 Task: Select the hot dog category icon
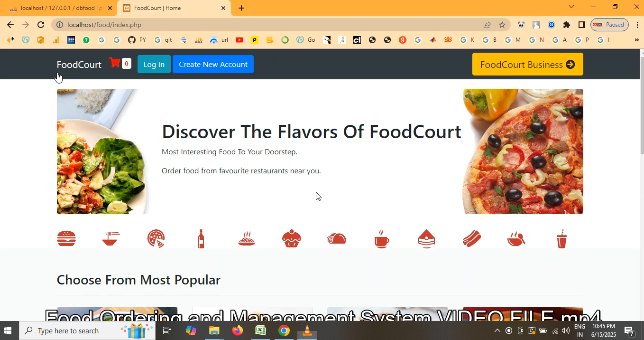[472, 238]
